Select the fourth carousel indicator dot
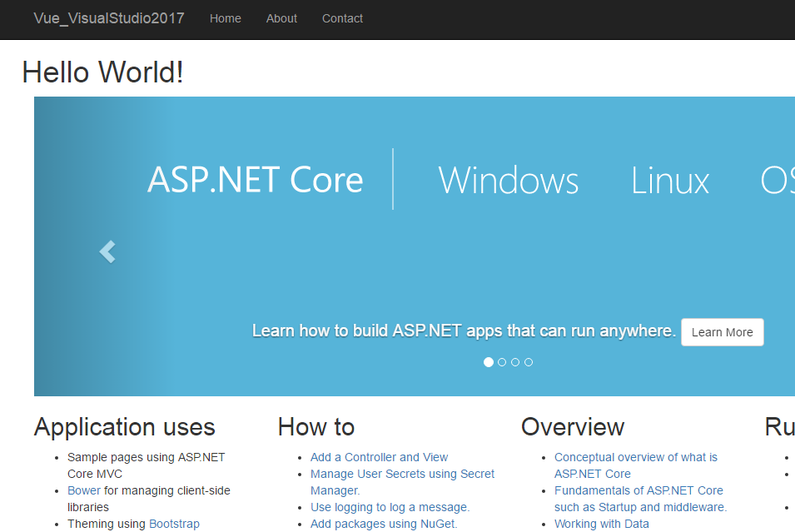 (x=529, y=362)
